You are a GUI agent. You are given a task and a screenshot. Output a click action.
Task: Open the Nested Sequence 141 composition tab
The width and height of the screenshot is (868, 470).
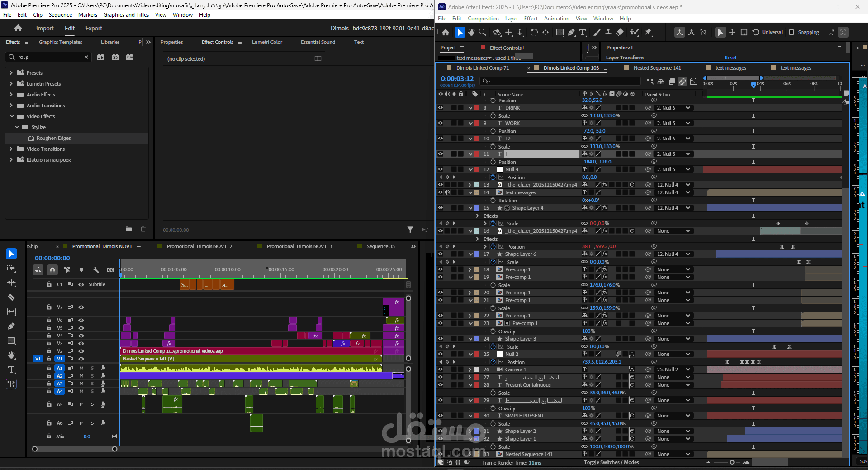[x=657, y=68]
